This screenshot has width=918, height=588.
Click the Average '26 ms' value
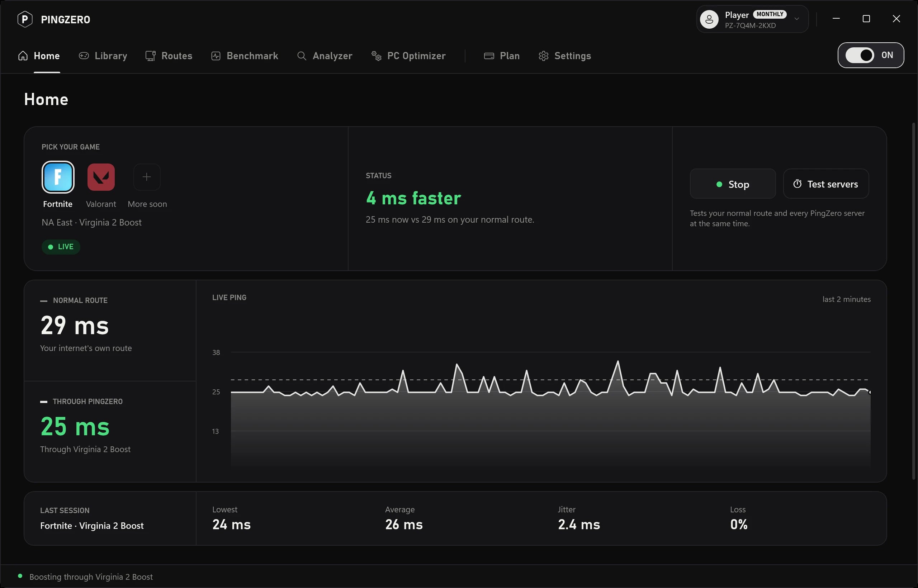click(x=404, y=524)
